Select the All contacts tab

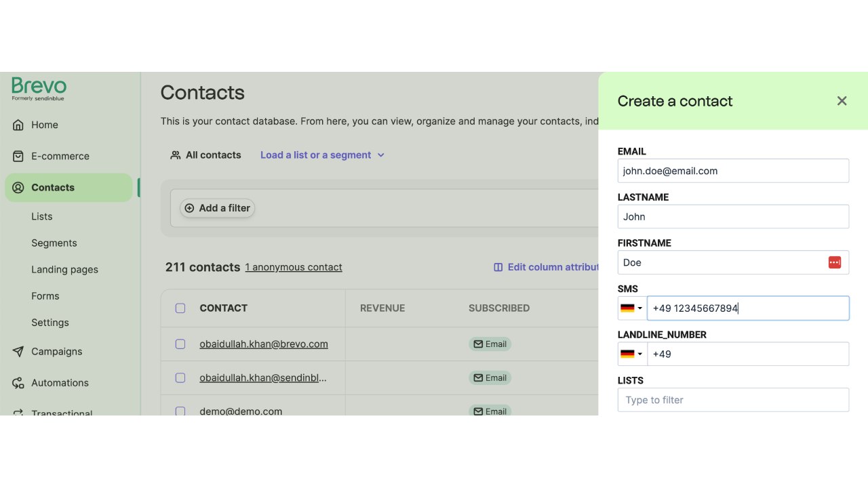click(x=205, y=155)
